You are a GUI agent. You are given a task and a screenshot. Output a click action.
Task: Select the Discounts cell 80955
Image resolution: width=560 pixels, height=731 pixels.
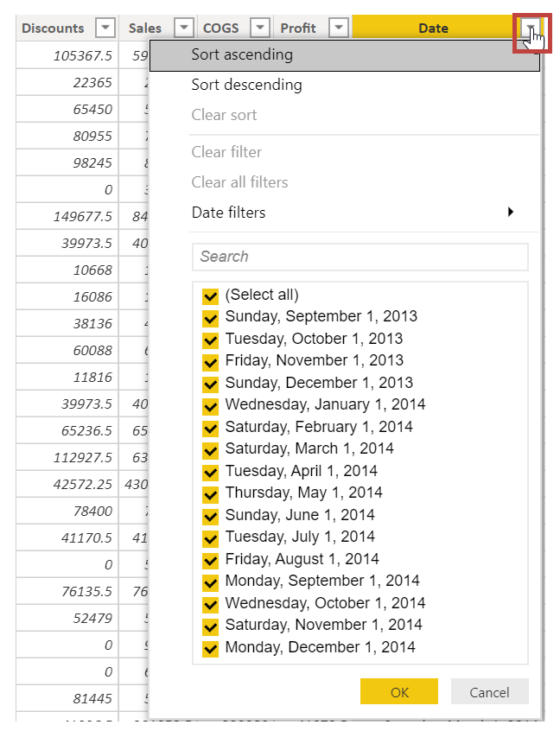67,137
